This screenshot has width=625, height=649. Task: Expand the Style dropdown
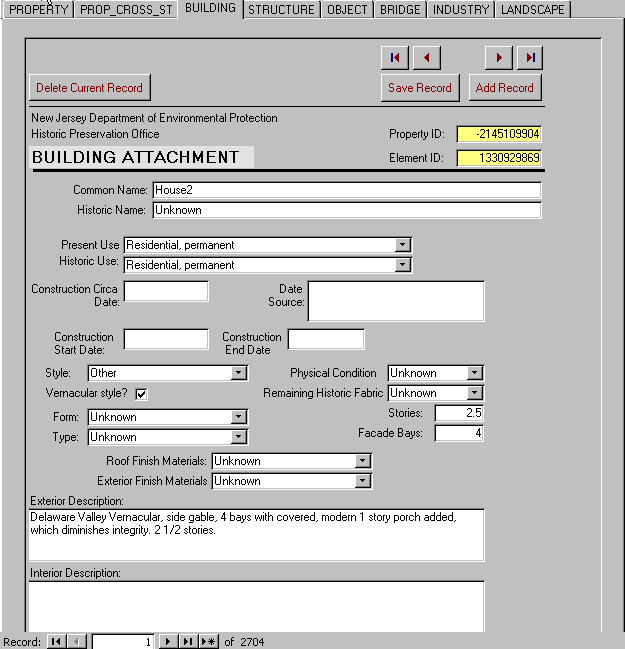click(x=238, y=373)
